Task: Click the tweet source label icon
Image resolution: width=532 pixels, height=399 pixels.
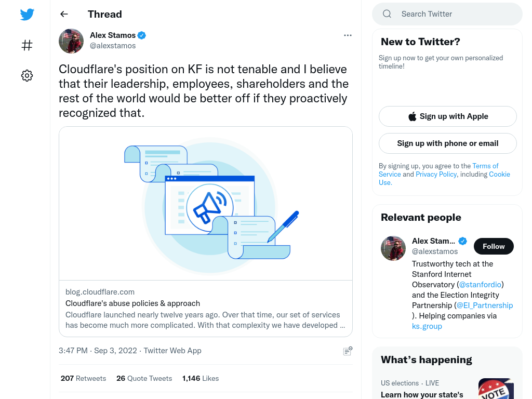Action: pyautogui.click(x=348, y=351)
